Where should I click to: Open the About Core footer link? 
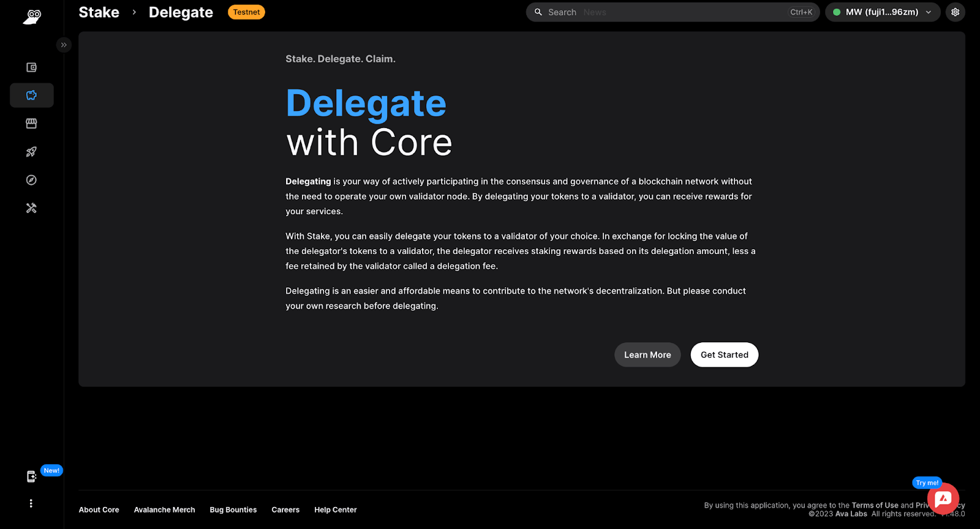pos(99,510)
